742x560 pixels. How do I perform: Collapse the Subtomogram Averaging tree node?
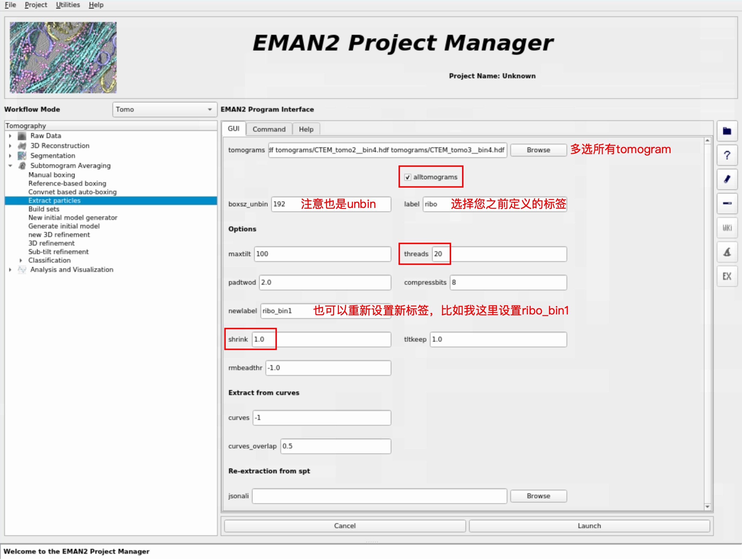(10, 166)
